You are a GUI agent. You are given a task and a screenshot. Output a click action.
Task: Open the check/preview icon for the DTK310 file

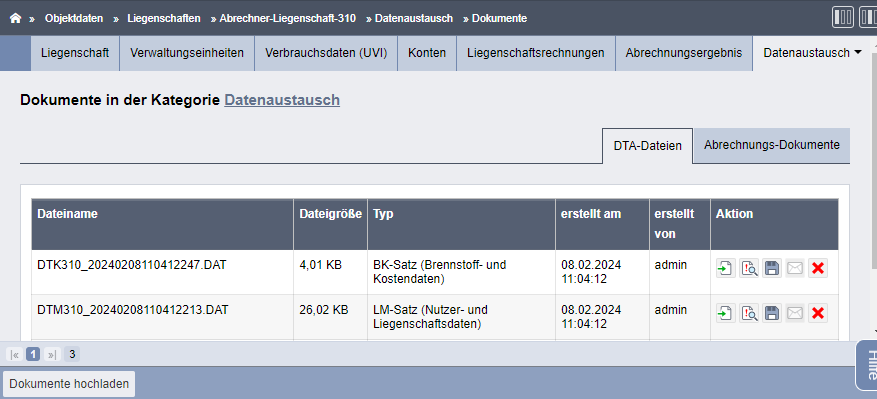click(749, 269)
